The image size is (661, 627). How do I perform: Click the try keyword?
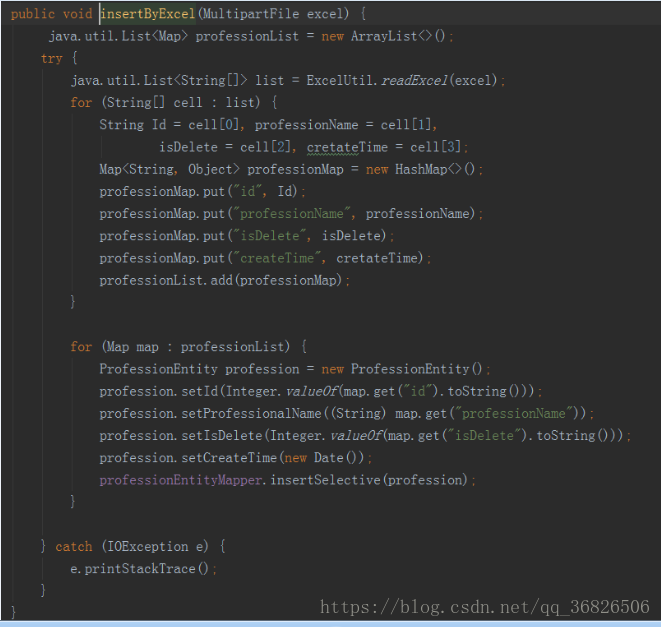[51, 59]
